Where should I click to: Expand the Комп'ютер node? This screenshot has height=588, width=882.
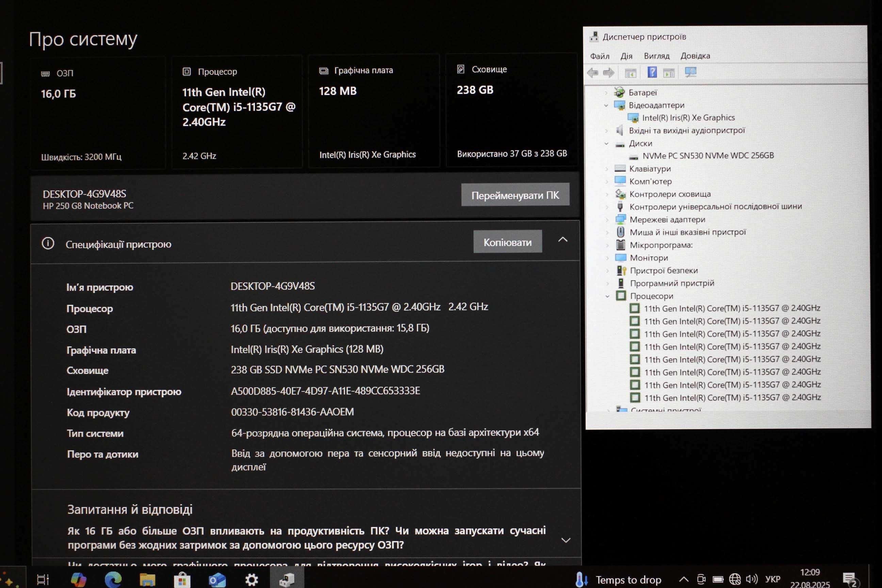(607, 181)
